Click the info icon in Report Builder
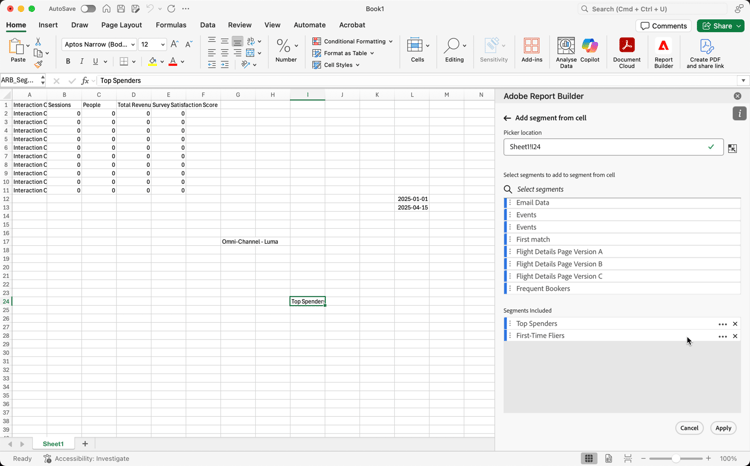 (x=739, y=113)
